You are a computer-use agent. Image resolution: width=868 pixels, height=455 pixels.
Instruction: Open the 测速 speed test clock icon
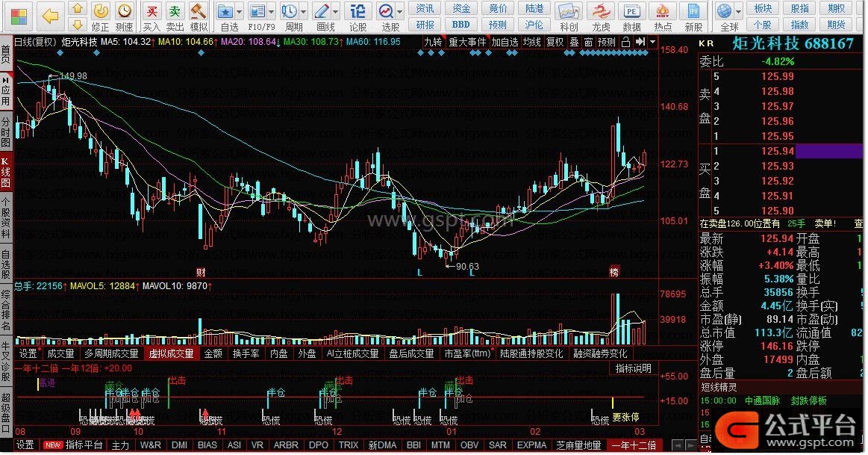(125, 11)
